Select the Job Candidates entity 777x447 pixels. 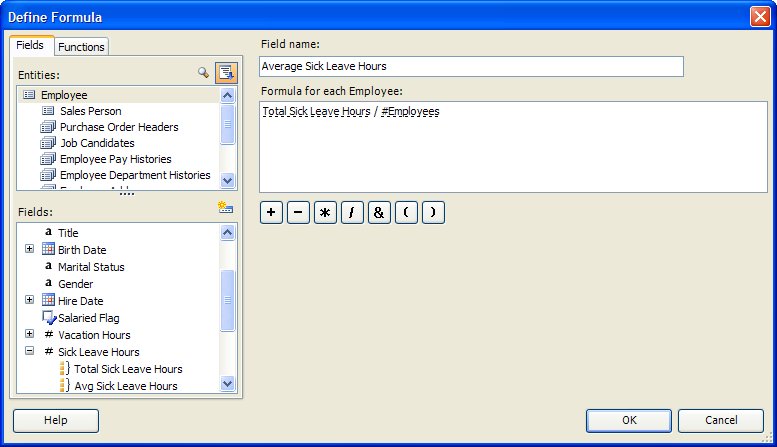pyautogui.click(x=97, y=143)
